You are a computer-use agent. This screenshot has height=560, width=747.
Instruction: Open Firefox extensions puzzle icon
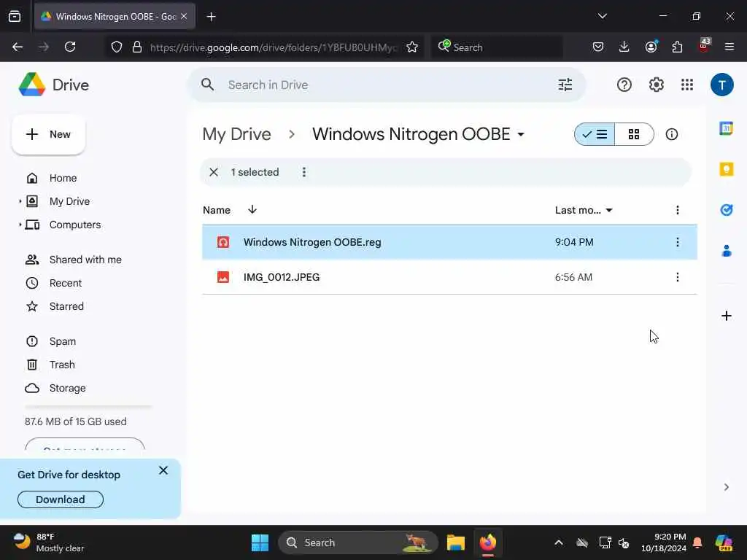677,47
